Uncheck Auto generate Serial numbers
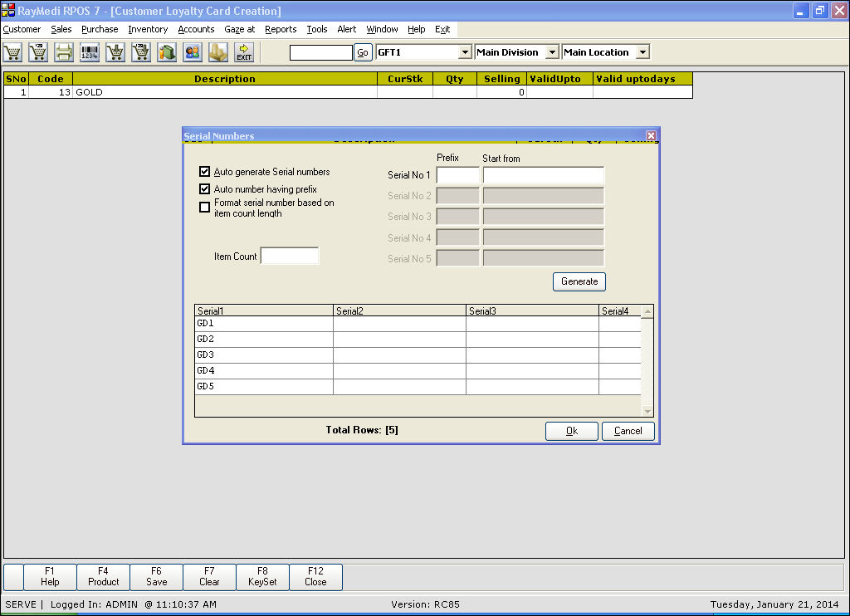 click(x=205, y=172)
